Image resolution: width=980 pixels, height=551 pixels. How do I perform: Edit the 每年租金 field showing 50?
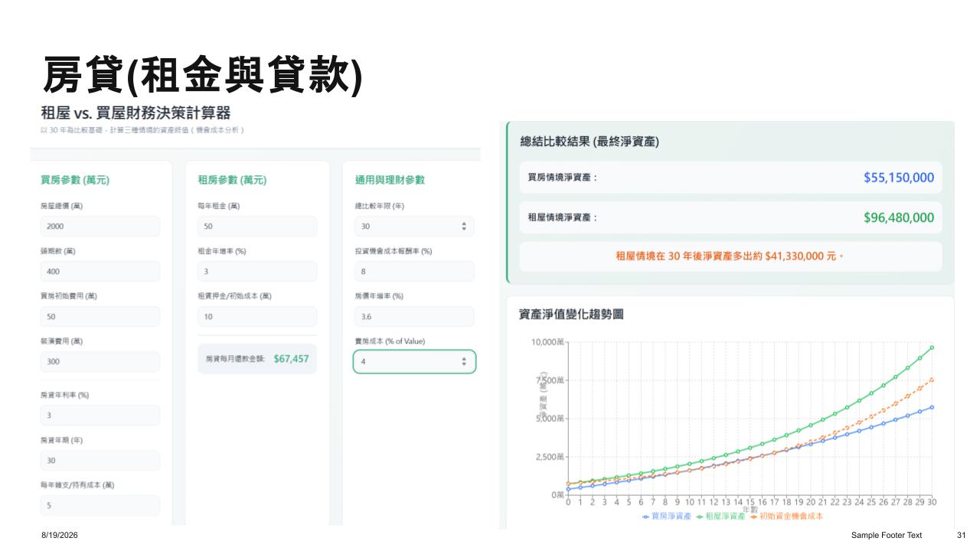pos(257,227)
